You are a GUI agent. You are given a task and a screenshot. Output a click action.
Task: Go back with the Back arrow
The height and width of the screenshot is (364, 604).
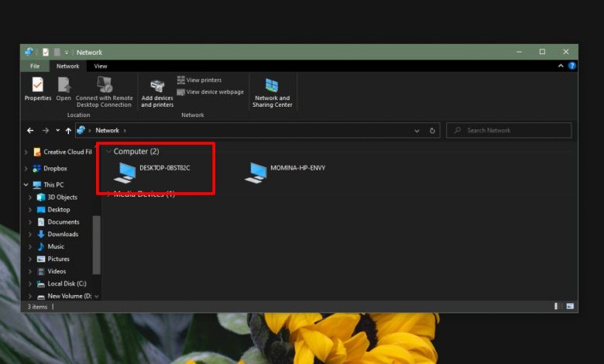pyautogui.click(x=30, y=131)
